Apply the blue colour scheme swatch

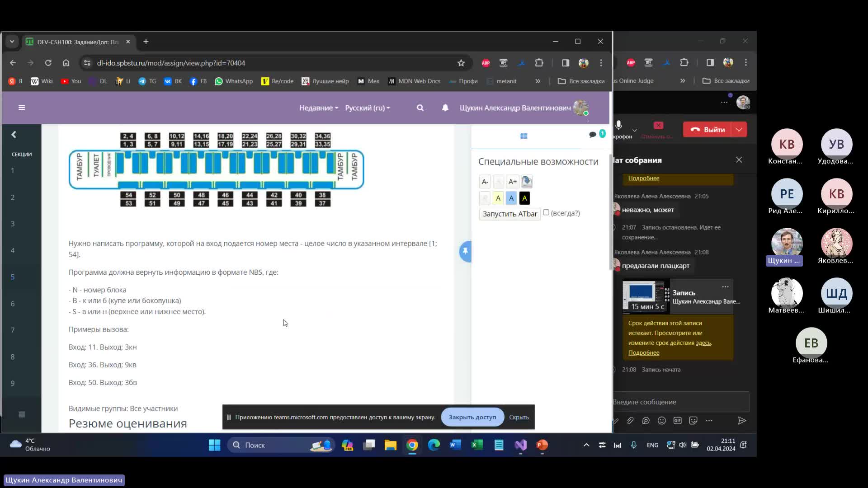click(x=511, y=198)
